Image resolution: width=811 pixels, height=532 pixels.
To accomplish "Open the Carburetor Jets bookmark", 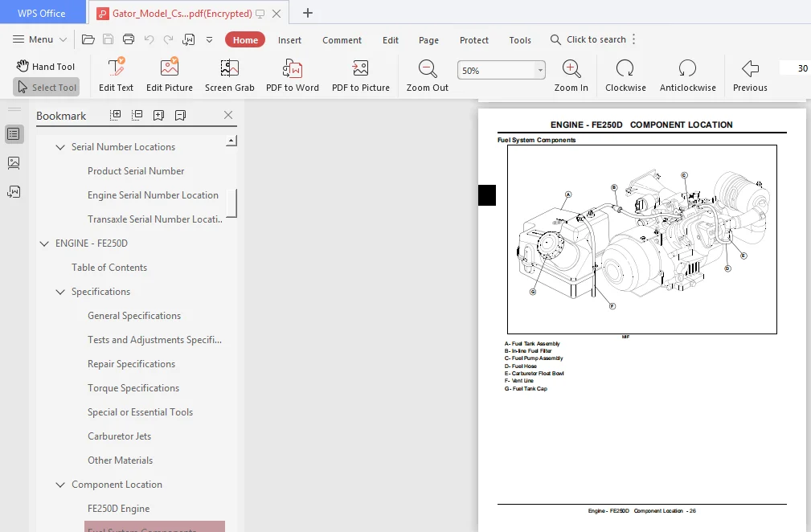I will pyautogui.click(x=119, y=436).
